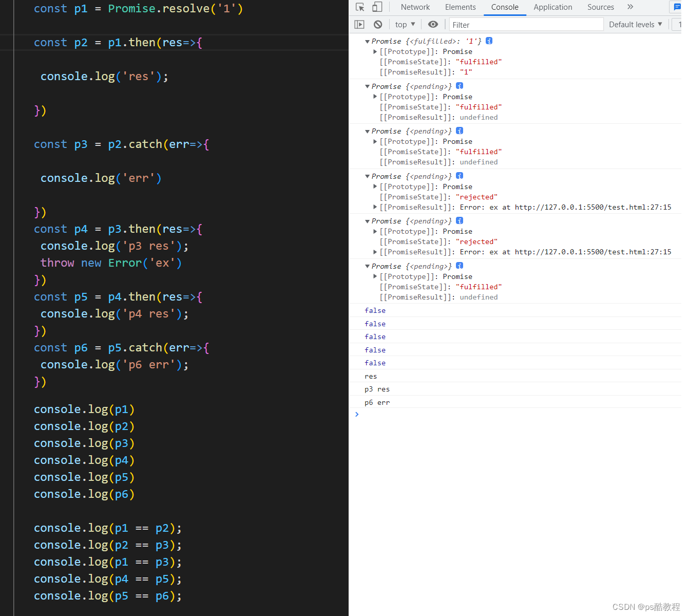The width and height of the screenshot is (688, 616).
Task: Click code line console.log('p4 res');
Action: (114, 314)
